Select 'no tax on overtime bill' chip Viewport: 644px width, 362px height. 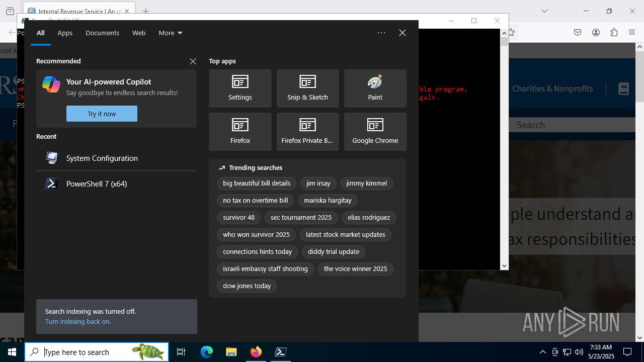coord(256,201)
